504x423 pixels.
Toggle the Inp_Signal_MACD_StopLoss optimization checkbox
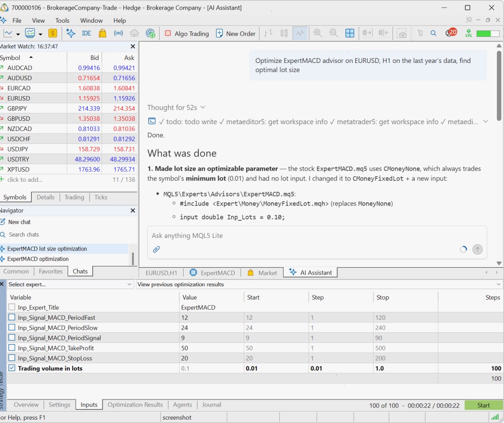click(12, 358)
